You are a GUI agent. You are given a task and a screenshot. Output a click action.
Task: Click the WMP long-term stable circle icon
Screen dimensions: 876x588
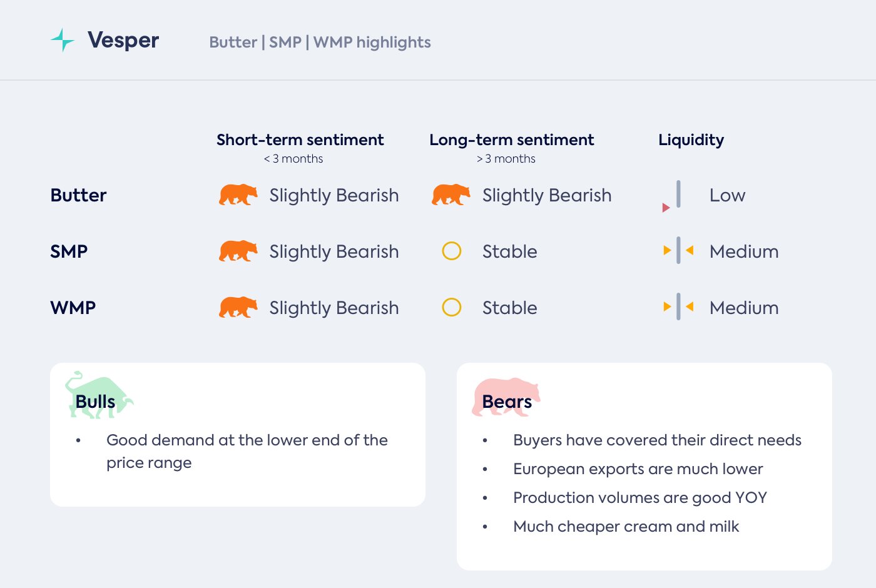(x=452, y=308)
